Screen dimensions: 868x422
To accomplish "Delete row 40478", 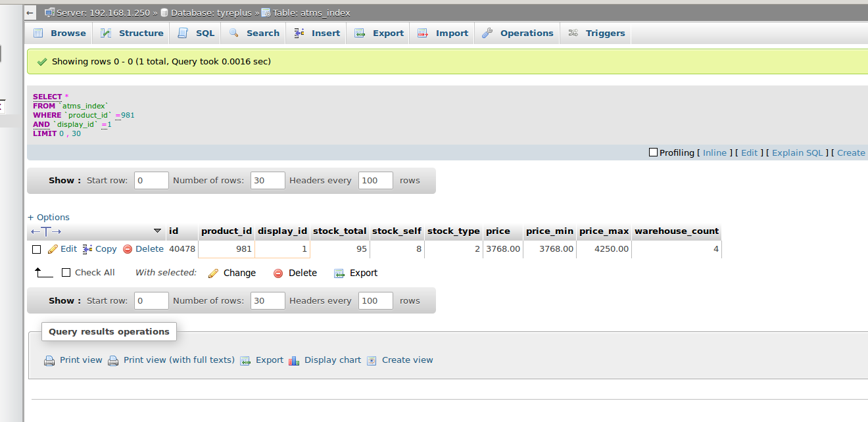I will 143,249.
